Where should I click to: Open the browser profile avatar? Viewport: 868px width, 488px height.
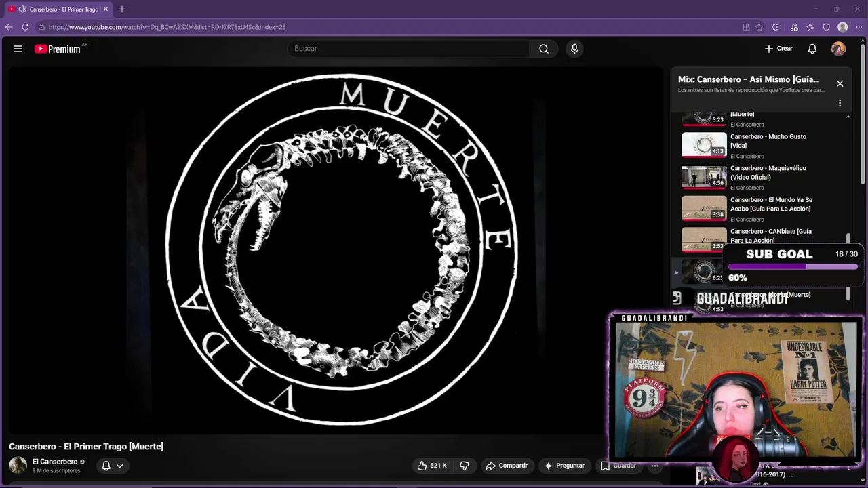click(x=843, y=27)
